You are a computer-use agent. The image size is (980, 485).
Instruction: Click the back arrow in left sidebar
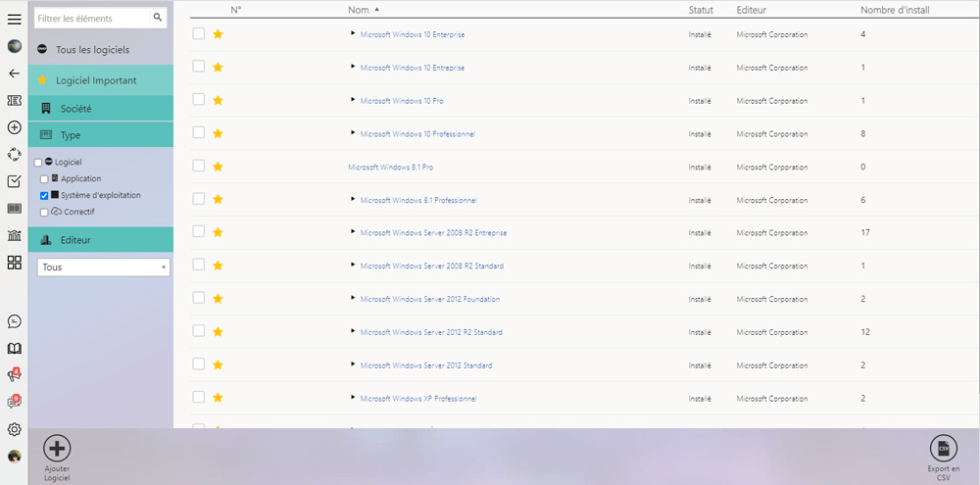pos(14,73)
